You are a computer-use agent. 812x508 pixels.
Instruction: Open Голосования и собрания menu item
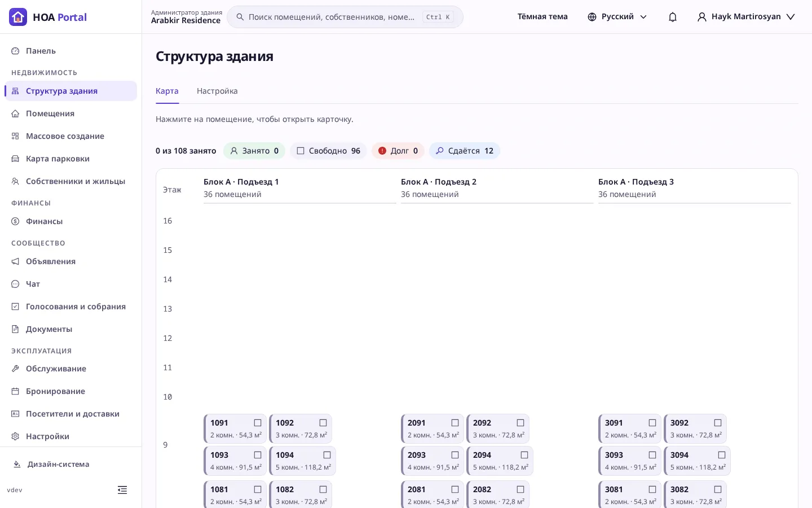70,306
